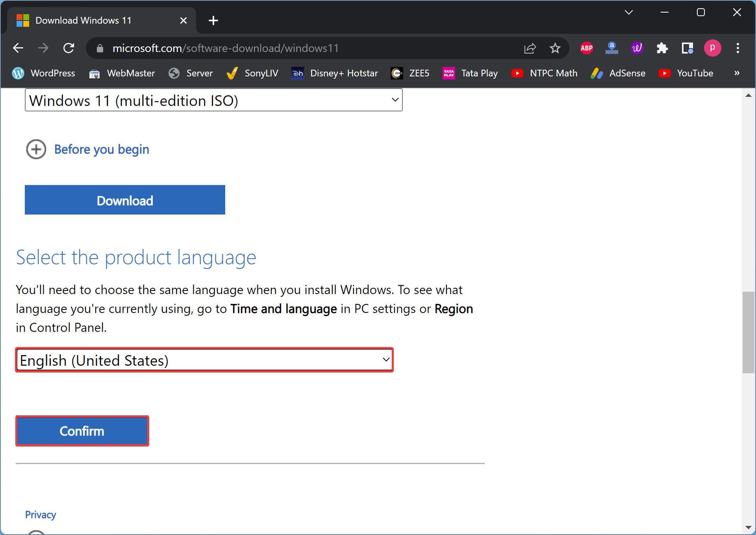756x535 pixels.
Task: Select the Download Windows 11 tab
Action: [x=102, y=20]
